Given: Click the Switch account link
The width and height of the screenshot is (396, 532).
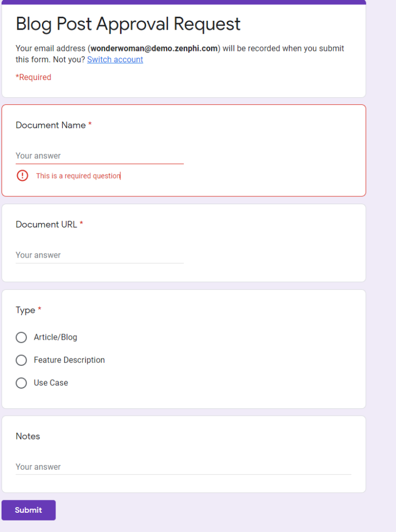Looking at the screenshot, I should 115,59.
